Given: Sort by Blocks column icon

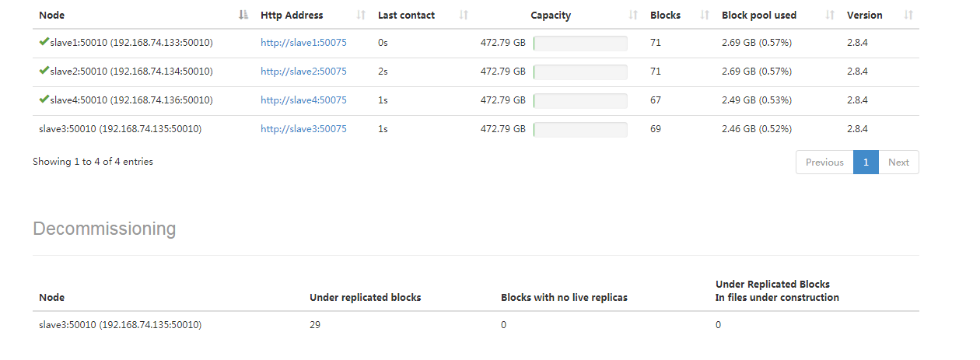Looking at the screenshot, I should tap(705, 15).
